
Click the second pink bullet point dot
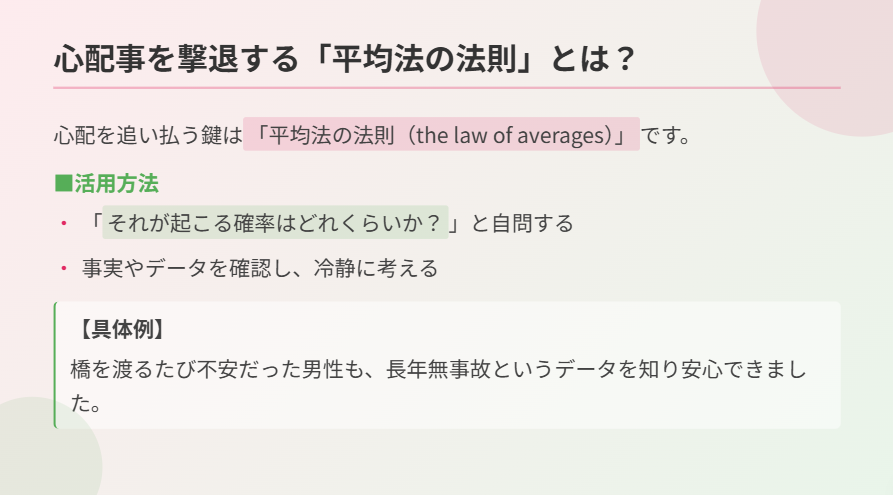(x=64, y=268)
